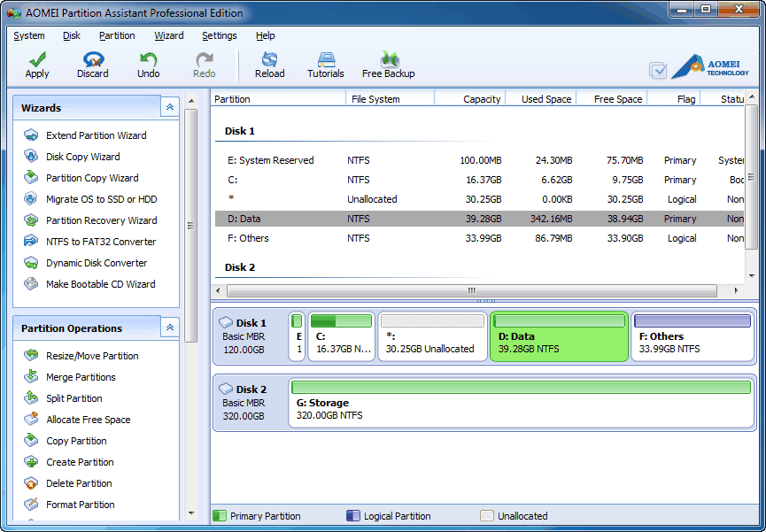
Task: Click the horizontal scrollbar of partition list
Action: pos(472,290)
